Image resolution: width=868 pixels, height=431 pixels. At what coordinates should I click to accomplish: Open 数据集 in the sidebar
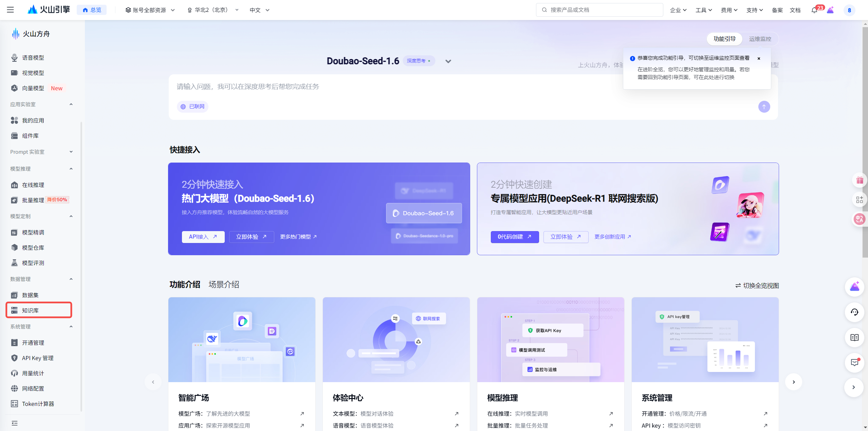(30, 295)
